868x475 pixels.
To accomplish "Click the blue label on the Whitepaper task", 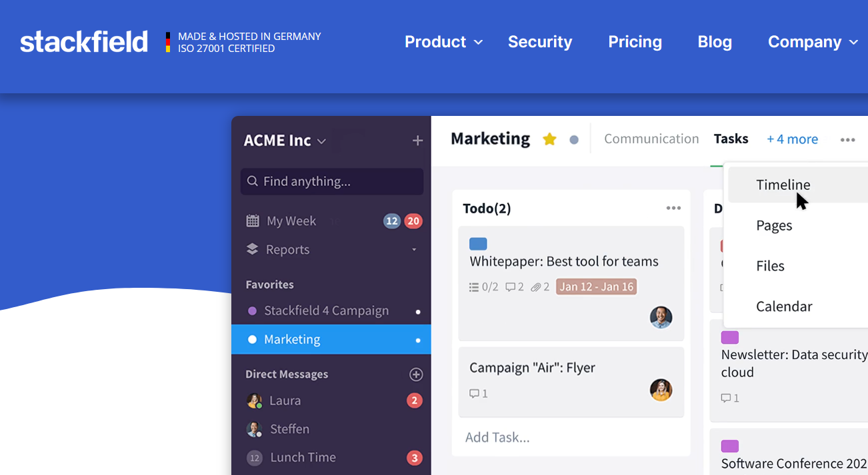I will (x=478, y=244).
